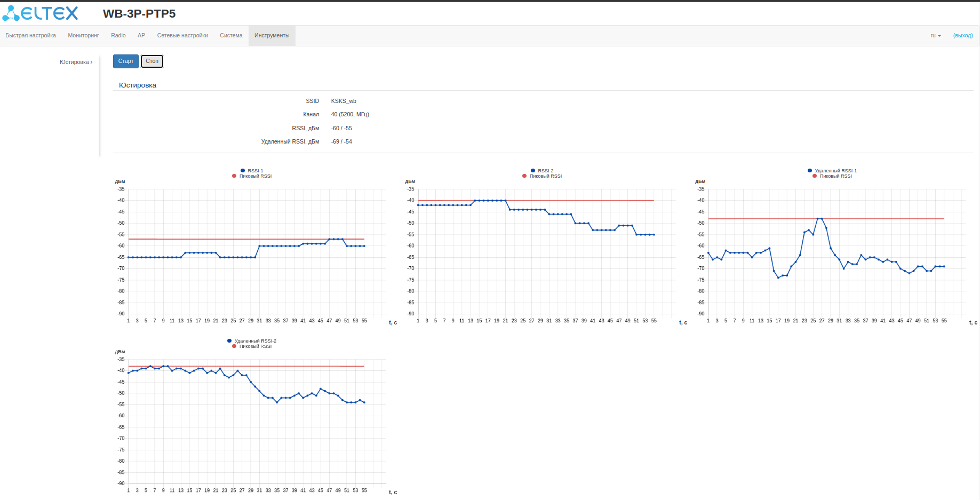Open Сетевые настройки tab
The height and width of the screenshot is (500, 980).
pos(182,36)
